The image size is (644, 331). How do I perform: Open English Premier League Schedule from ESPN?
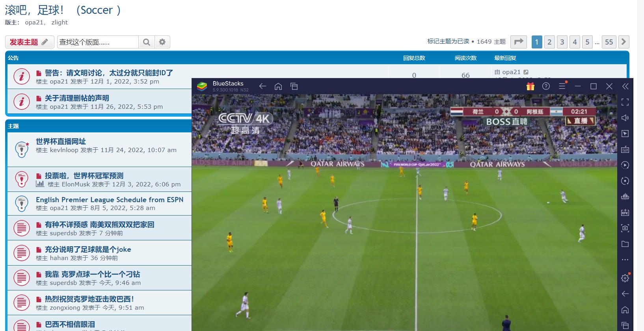110,200
